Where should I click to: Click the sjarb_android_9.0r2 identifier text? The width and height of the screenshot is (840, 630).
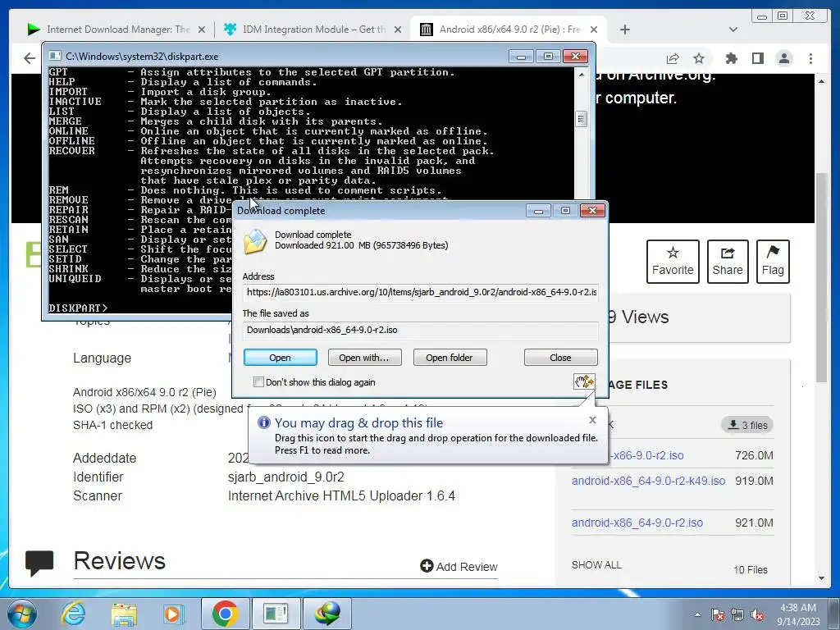click(x=286, y=477)
